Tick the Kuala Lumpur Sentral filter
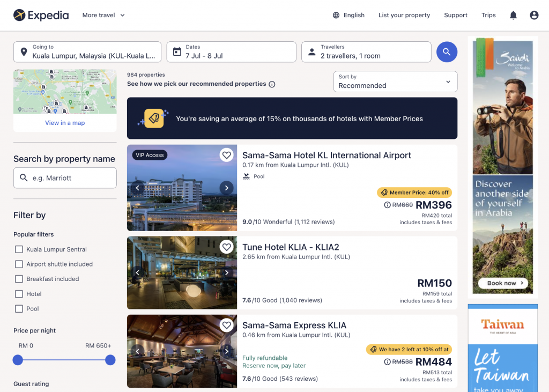The image size is (549, 392). pos(19,249)
